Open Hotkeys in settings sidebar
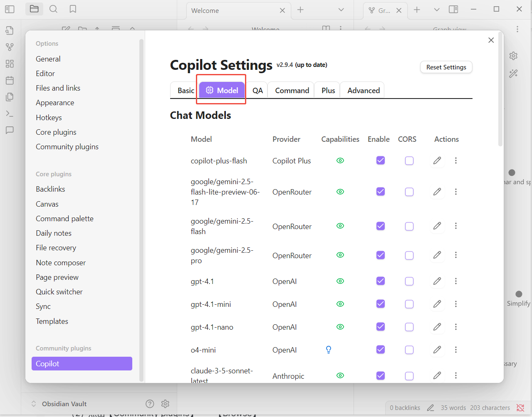 49,117
